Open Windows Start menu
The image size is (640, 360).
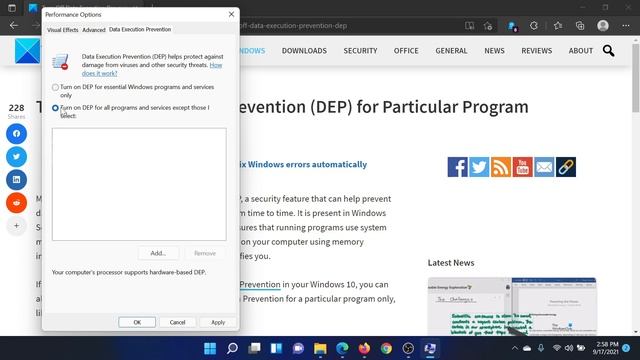[210, 348]
